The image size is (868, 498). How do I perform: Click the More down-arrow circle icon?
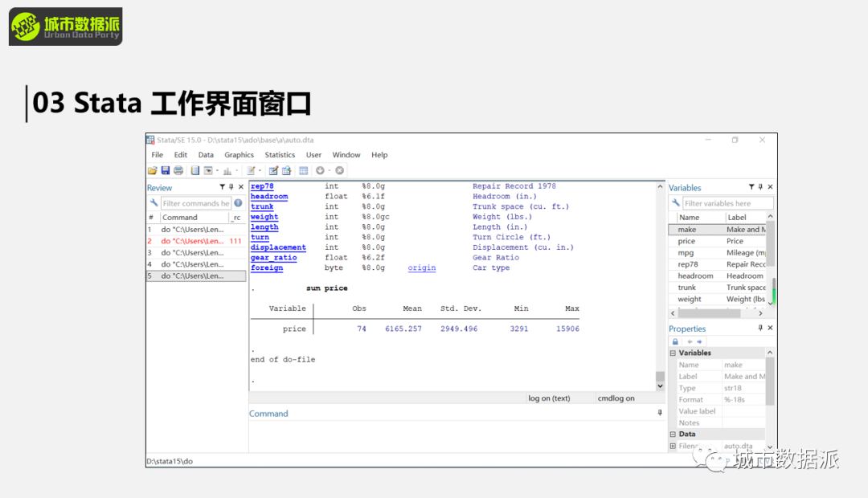pos(320,170)
